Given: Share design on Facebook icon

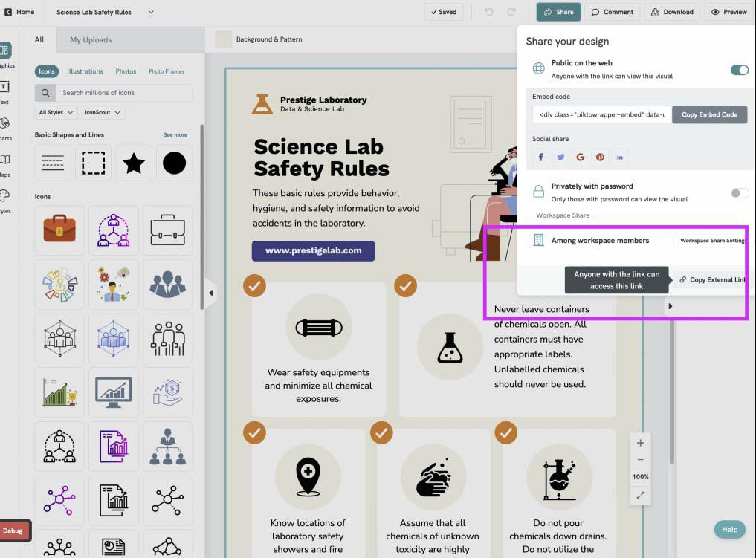Looking at the screenshot, I should coord(541,157).
